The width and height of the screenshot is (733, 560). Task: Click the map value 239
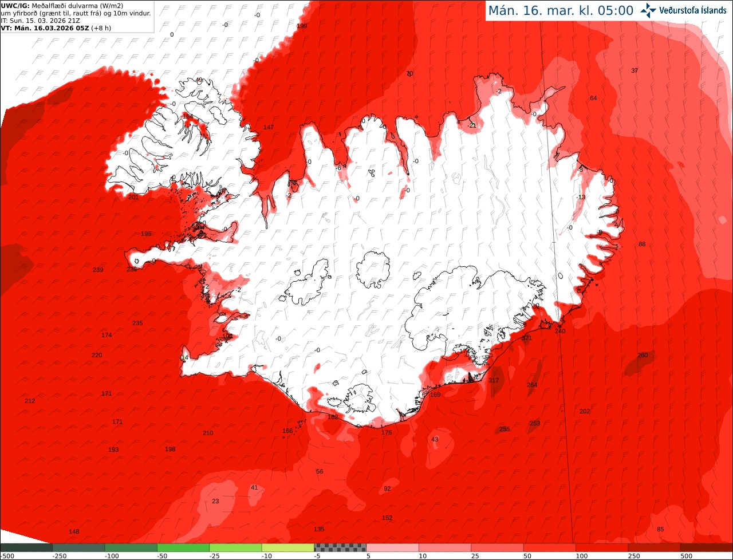(98, 270)
